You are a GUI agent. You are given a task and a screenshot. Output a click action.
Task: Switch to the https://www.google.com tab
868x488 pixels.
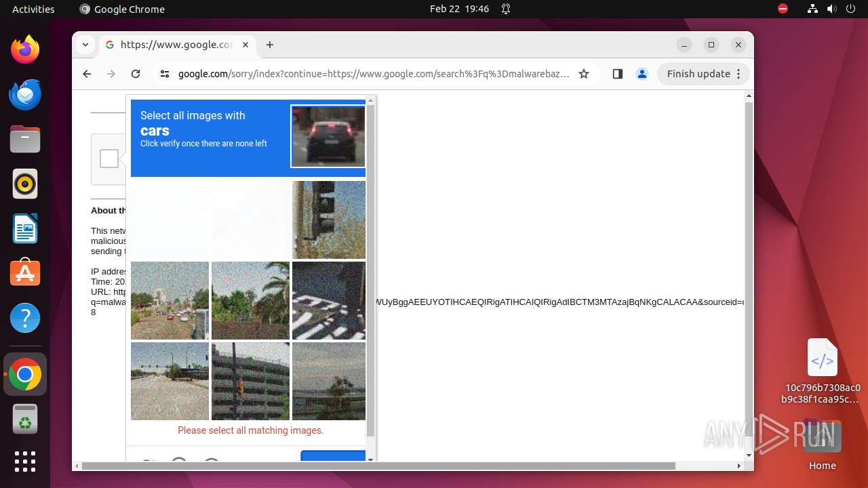[177, 45]
